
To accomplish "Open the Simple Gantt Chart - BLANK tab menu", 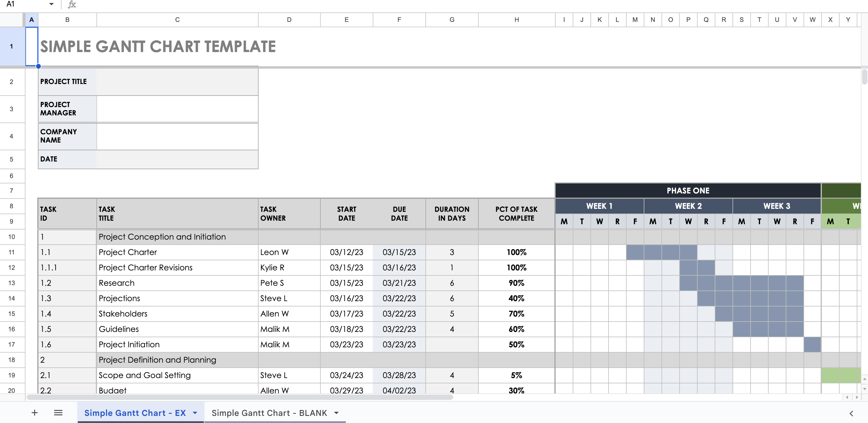I will click(336, 413).
